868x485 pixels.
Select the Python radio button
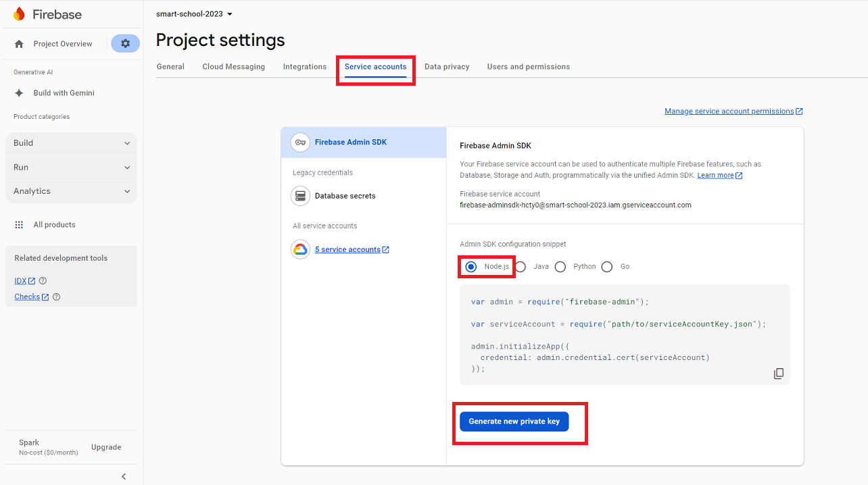point(560,267)
